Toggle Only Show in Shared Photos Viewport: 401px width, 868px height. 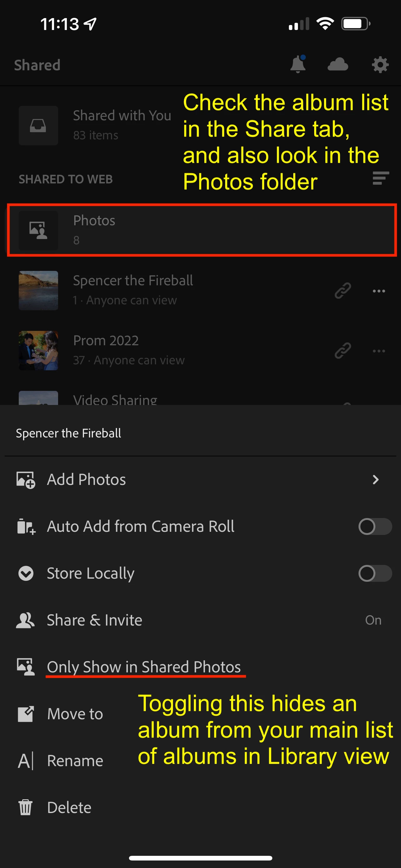pyautogui.click(x=144, y=667)
